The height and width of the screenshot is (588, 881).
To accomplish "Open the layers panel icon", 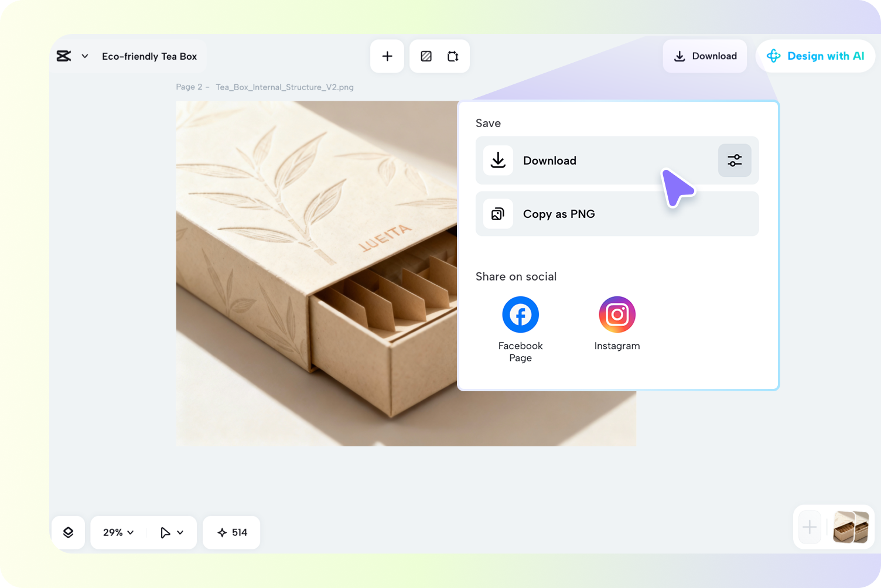I will (69, 532).
